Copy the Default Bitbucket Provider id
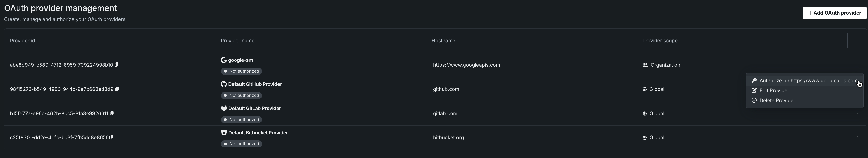The height and width of the screenshot is (158, 868). 111,137
